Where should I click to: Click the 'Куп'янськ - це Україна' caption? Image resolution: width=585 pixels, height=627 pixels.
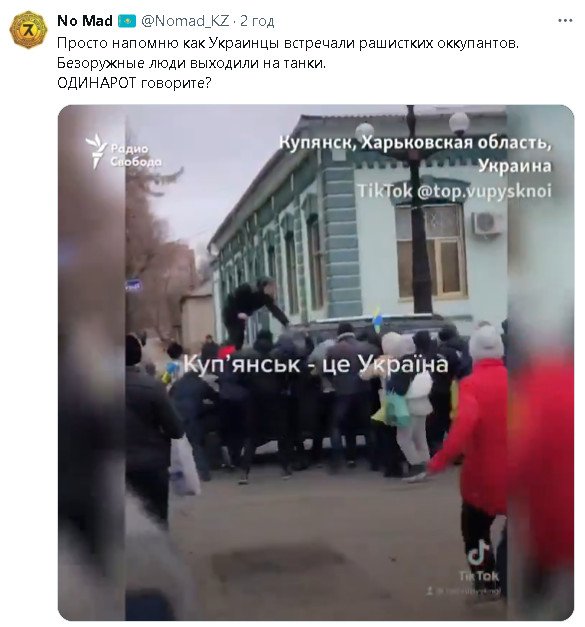(315, 364)
